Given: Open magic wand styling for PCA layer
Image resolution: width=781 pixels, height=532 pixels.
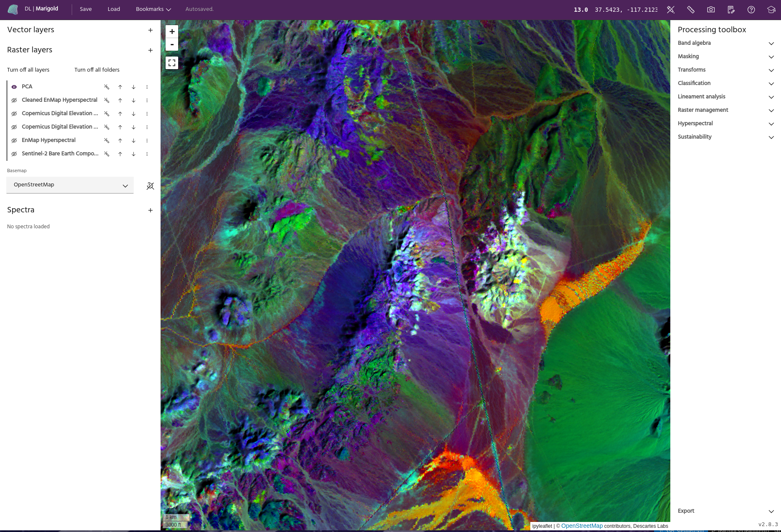Looking at the screenshot, I should pos(107,87).
